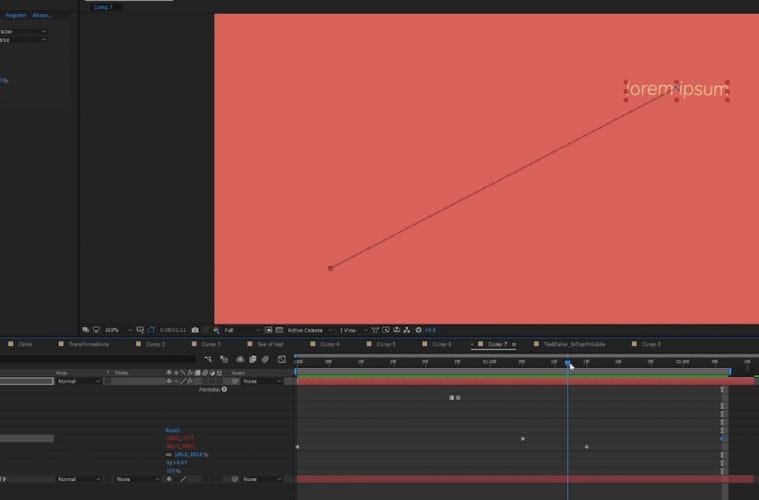Take a snapshot with camera icon
The width and height of the screenshot is (759, 500).
(x=195, y=330)
